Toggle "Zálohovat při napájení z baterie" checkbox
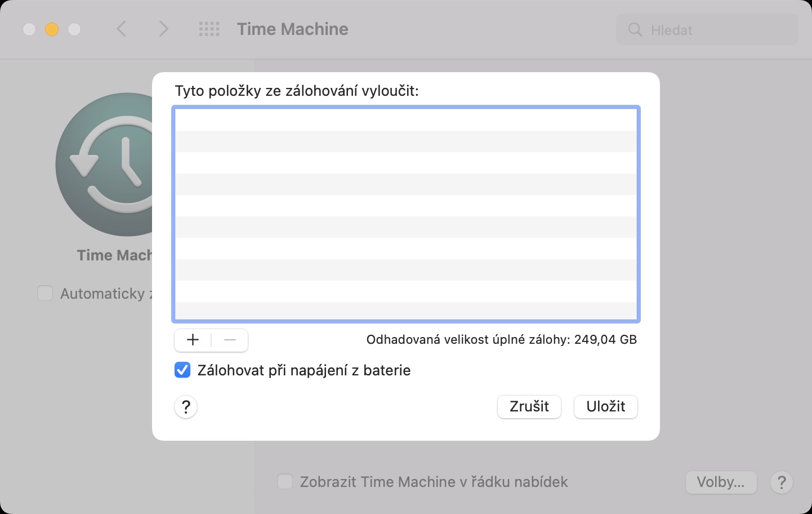This screenshot has height=514, width=812. click(x=182, y=370)
